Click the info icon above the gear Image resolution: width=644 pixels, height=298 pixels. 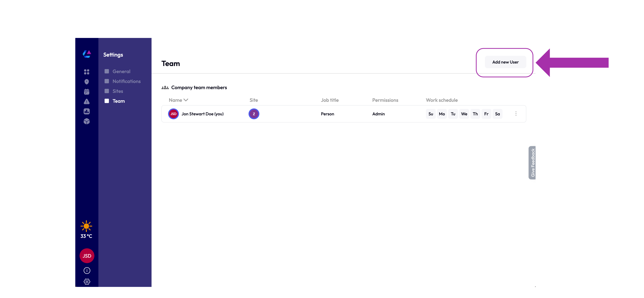pyautogui.click(x=87, y=270)
